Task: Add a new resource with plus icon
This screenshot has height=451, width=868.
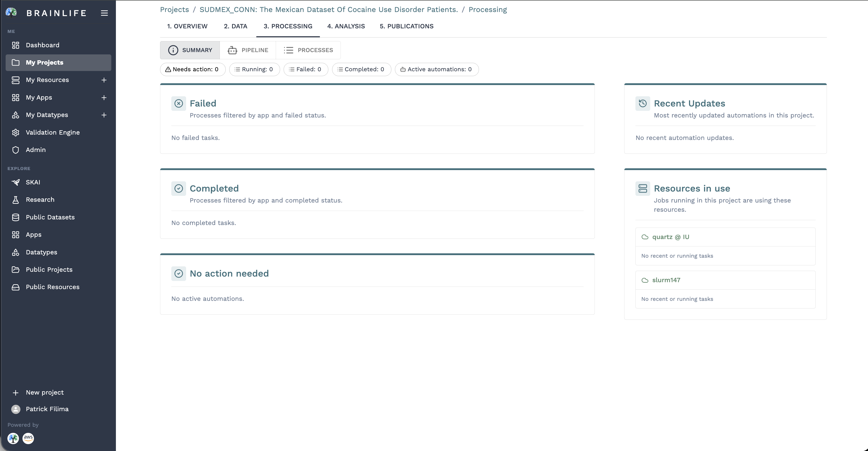Action: tap(104, 80)
